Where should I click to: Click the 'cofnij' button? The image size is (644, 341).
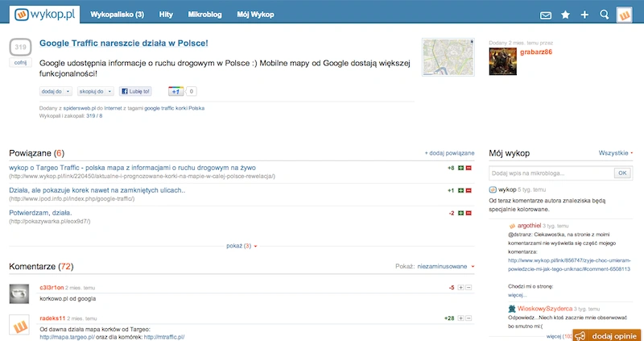coord(21,63)
